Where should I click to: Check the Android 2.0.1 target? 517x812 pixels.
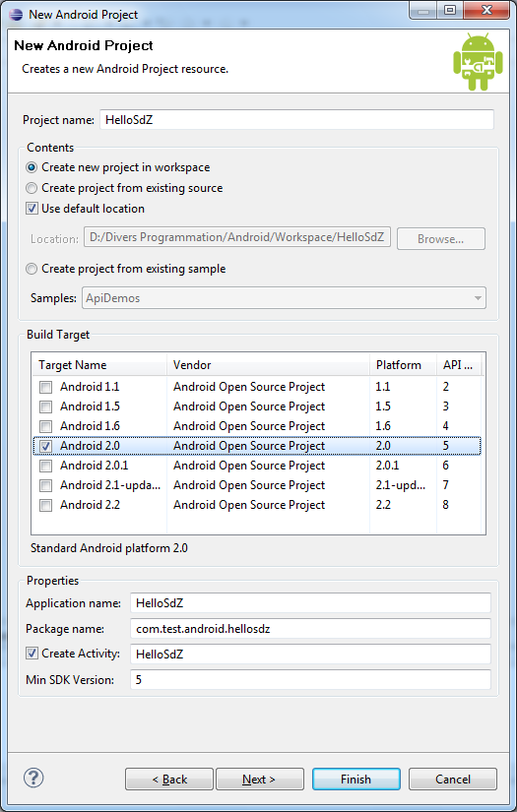coord(46,466)
